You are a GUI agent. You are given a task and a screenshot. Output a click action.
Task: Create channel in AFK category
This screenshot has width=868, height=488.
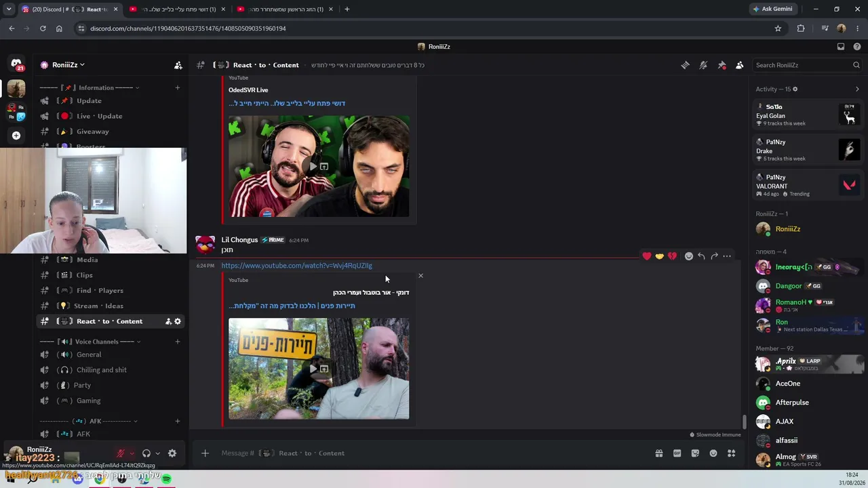click(x=178, y=421)
